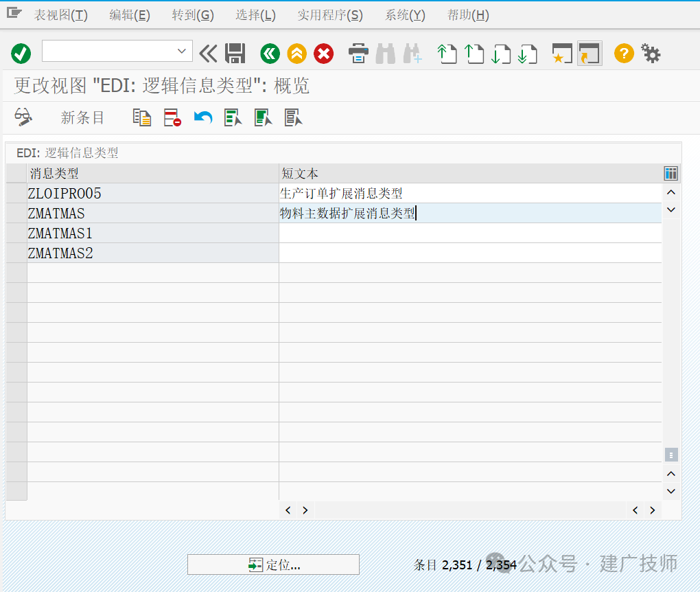The image size is (700, 592).
Task: Cancel with the red X icon
Action: (x=324, y=54)
